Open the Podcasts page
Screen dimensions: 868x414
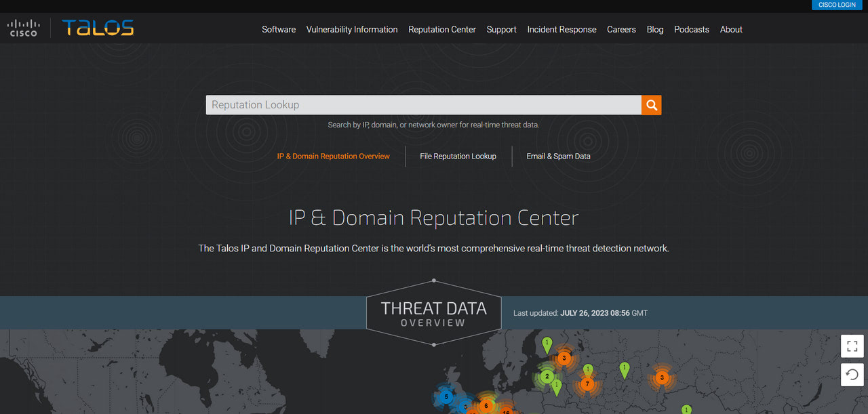[692, 29]
